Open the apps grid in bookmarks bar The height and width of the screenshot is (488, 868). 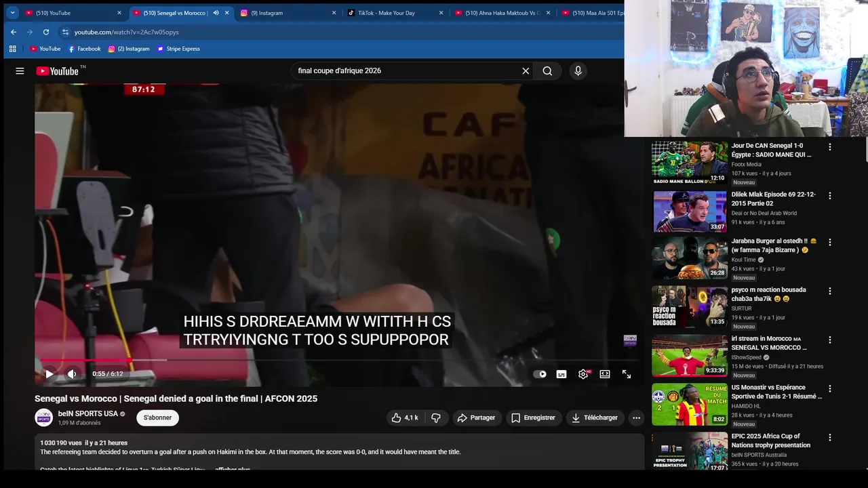pyautogui.click(x=12, y=49)
